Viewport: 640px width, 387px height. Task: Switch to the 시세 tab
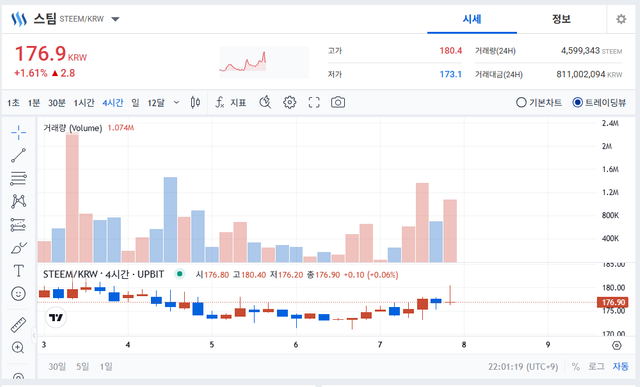(472, 19)
